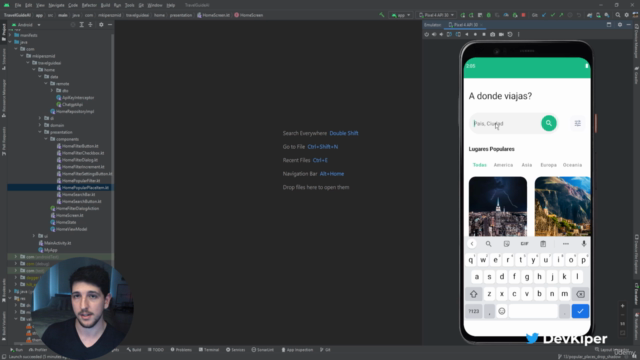Open the Tools menu
Image resolution: width=640 pixels, height=360 pixels.
(x=129, y=5)
